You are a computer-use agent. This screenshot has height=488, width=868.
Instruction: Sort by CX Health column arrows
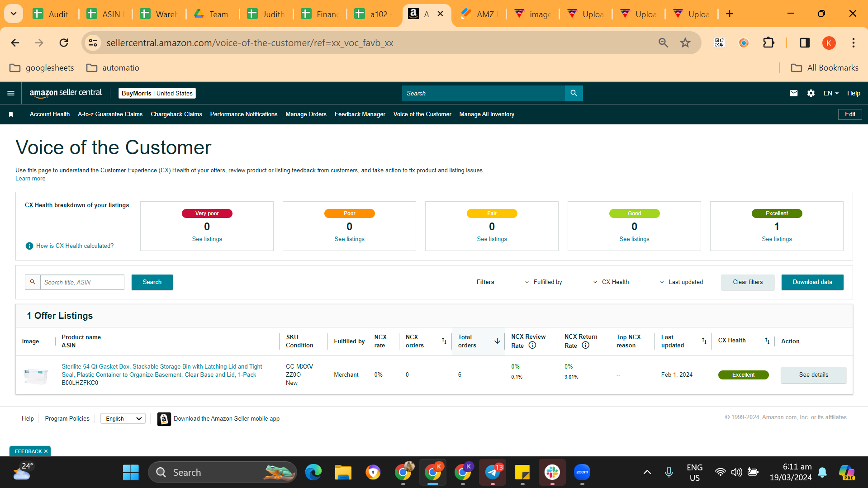point(767,341)
